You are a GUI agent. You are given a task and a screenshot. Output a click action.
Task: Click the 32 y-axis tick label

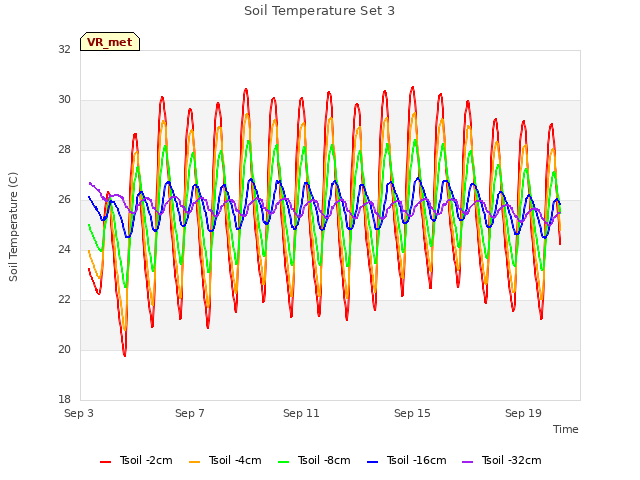[64, 49]
